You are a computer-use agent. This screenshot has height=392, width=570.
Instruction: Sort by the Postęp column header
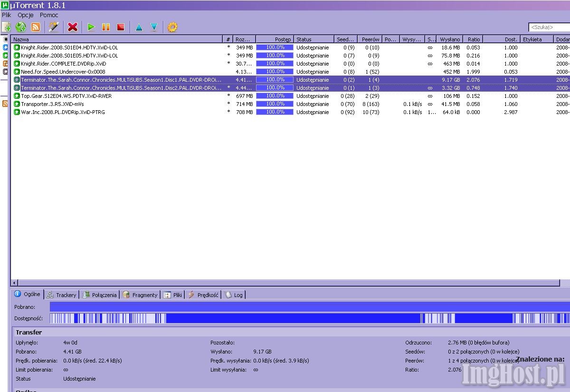pyautogui.click(x=275, y=39)
